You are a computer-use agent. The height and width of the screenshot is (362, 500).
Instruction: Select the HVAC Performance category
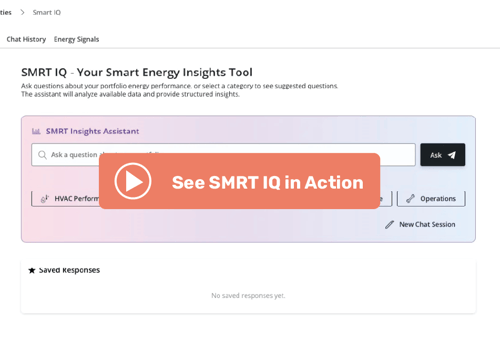tap(65, 199)
